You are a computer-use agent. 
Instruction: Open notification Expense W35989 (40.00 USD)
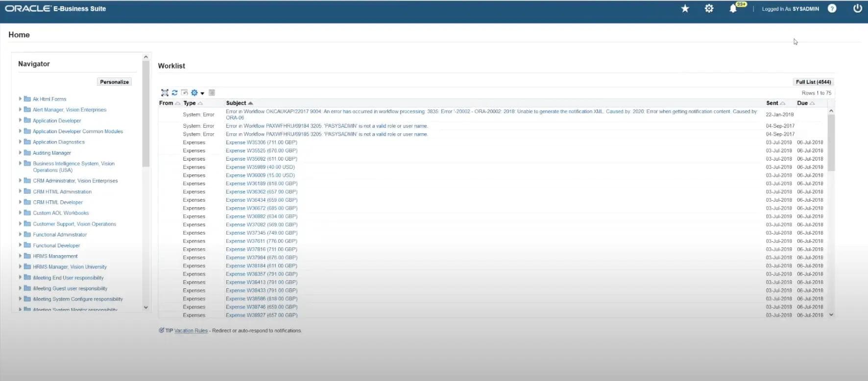tap(260, 167)
